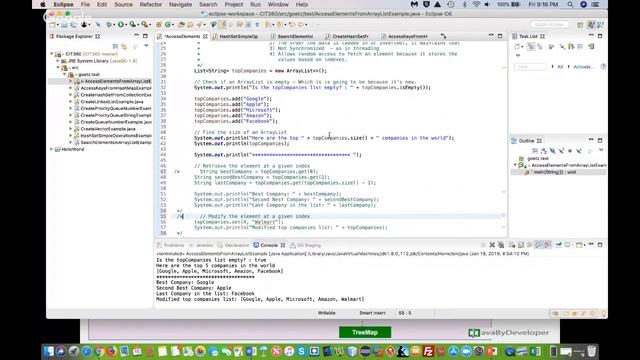
Task: Maximize the Package Explorer view
Action: (x=145, y=36)
